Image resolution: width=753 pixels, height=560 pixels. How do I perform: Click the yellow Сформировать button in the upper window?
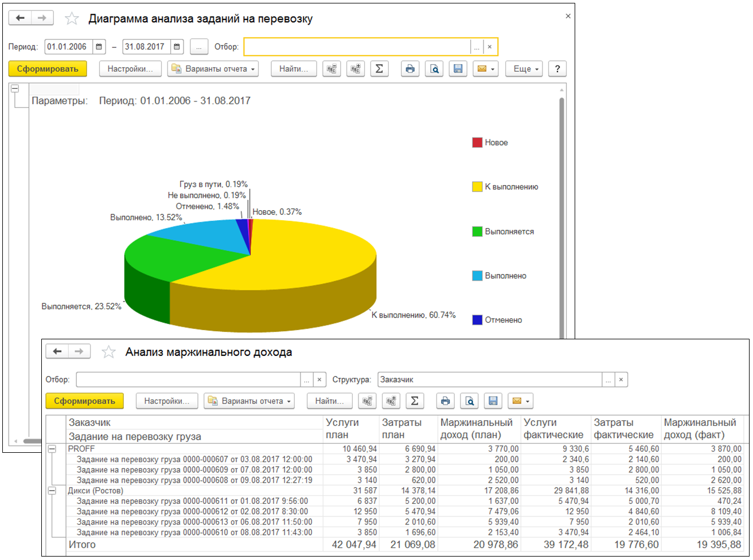click(x=48, y=69)
